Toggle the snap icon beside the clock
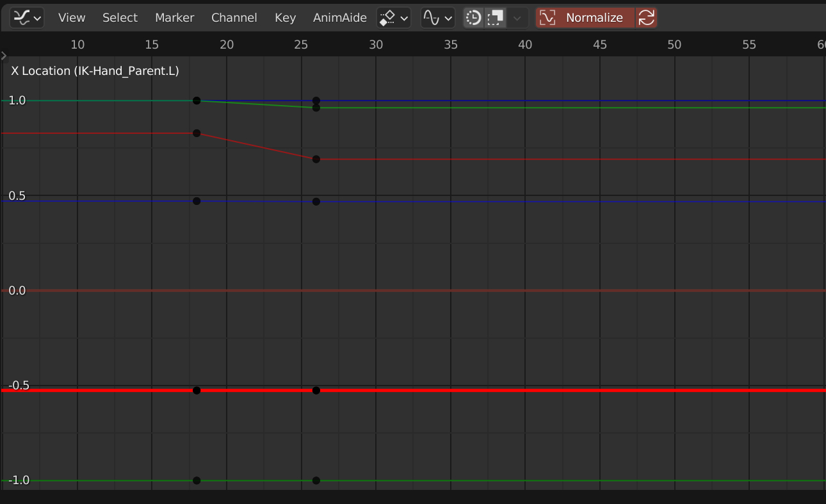The height and width of the screenshot is (504, 826). (495, 18)
